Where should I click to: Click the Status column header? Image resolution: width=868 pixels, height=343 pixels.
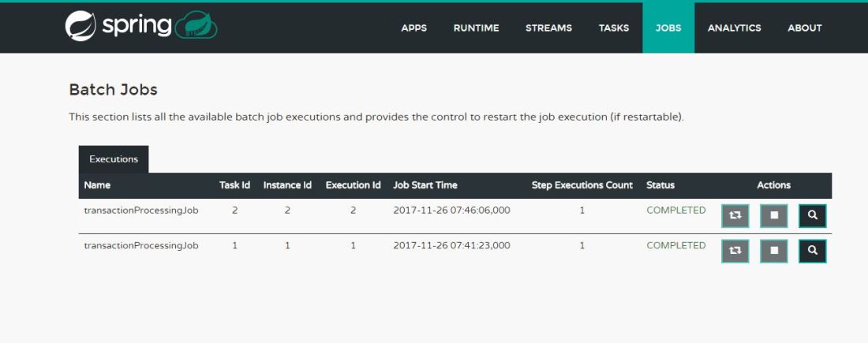660,185
